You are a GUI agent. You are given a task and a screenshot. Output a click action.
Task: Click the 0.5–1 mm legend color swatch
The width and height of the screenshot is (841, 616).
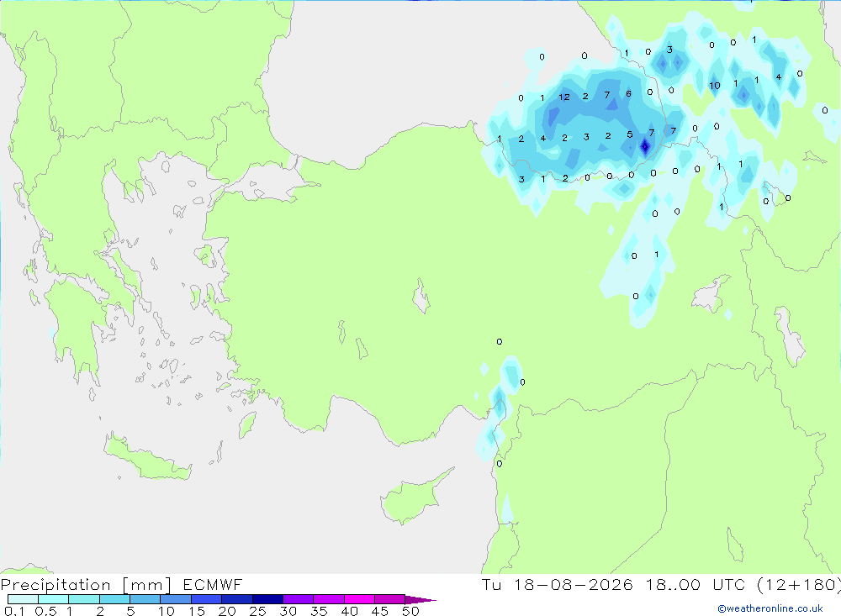54,599
